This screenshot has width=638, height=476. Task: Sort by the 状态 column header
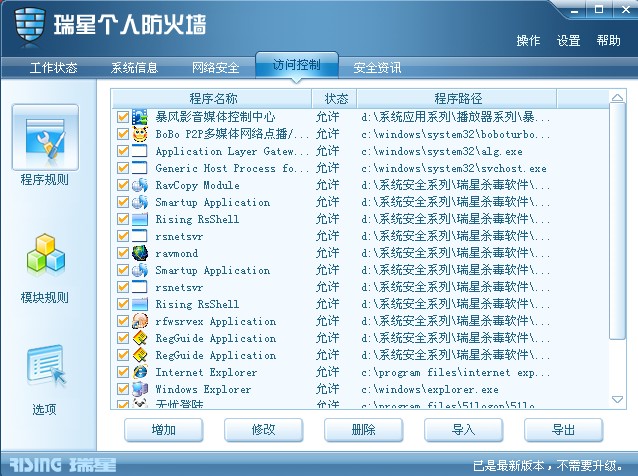pyautogui.click(x=334, y=98)
